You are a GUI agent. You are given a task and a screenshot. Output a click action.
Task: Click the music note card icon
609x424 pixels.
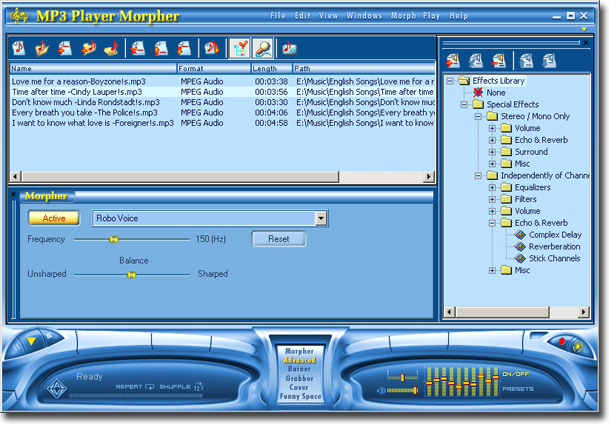(x=290, y=48)
